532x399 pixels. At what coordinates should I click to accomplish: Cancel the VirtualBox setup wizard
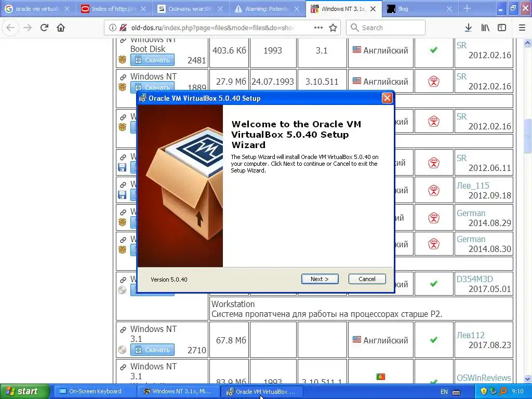(x=367, y=279)
